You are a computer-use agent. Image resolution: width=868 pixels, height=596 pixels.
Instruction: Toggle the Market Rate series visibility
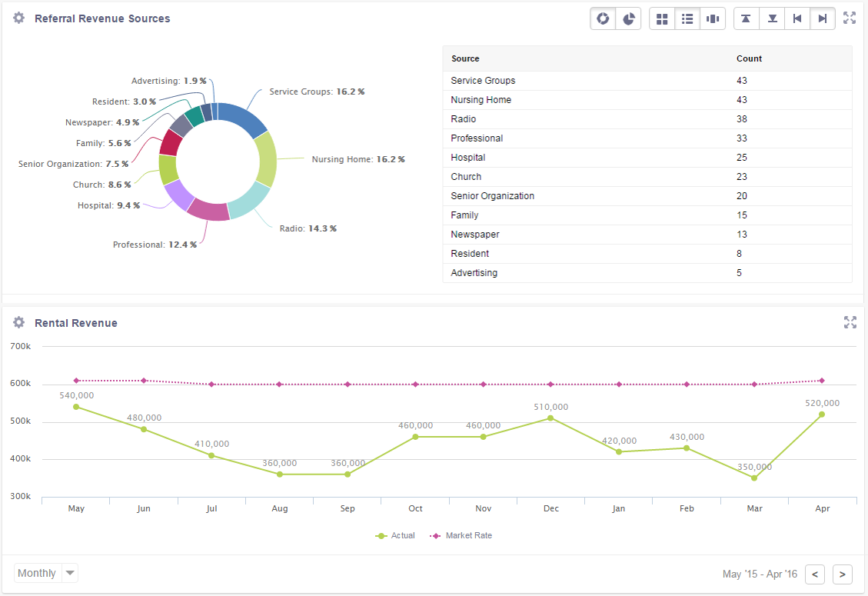[x=461, y=535]
